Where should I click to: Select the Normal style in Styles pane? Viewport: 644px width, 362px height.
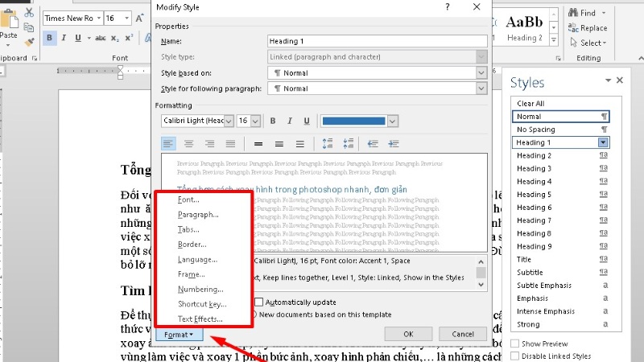pos(560,117)
